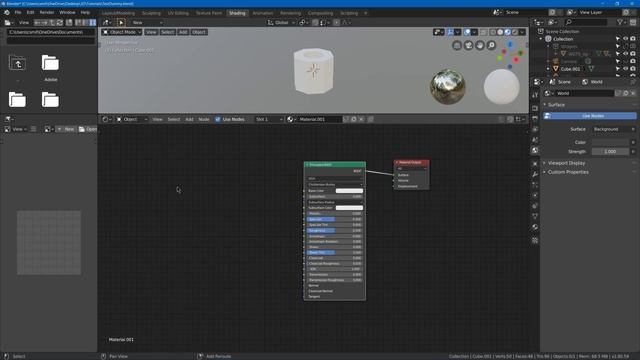
Task: Select Cube.001 in the outliner
Action: (570, 69)
